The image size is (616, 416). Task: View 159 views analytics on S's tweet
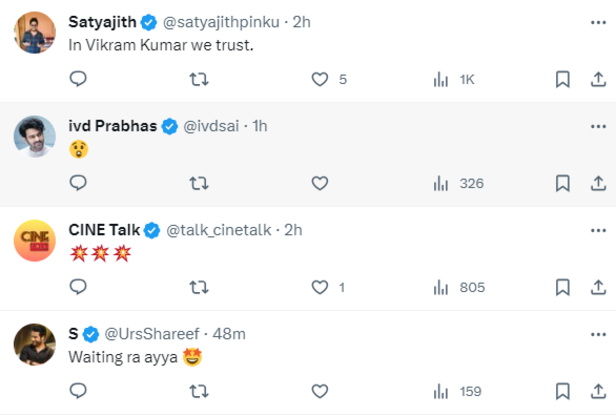(458, 391)
